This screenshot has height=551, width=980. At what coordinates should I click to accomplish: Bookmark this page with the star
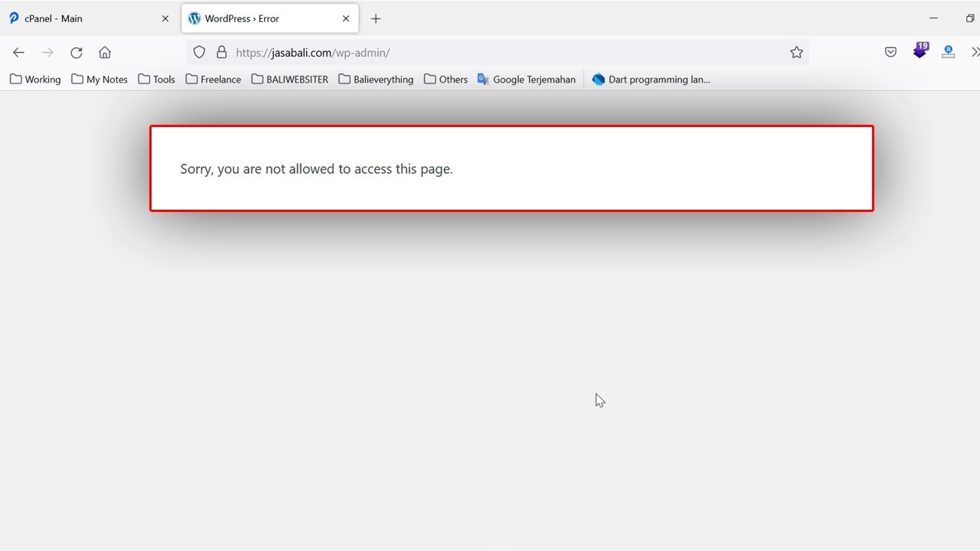coord(796,52)
